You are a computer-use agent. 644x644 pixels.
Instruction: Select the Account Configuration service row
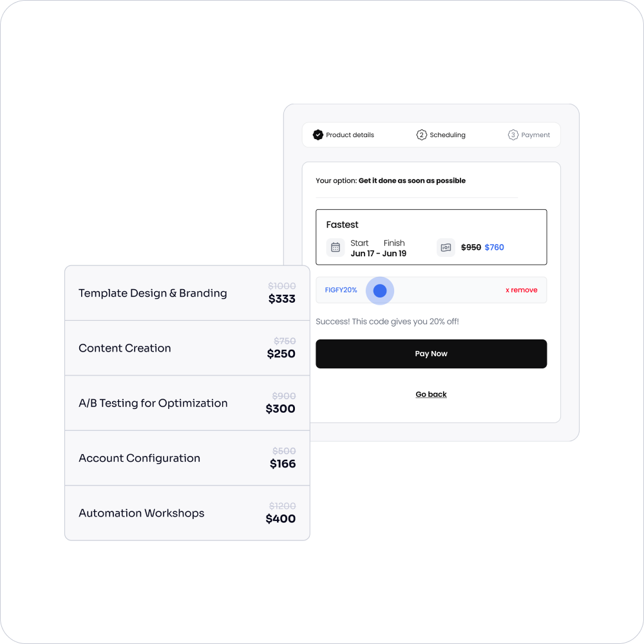pyautogui.click(x=187, y=458)
